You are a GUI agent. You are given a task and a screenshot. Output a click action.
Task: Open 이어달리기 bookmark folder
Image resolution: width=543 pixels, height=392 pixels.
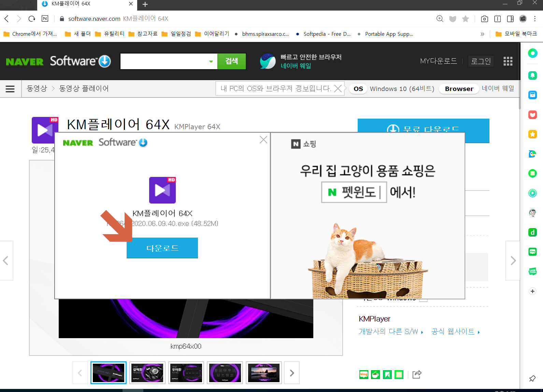pos(212,34)
